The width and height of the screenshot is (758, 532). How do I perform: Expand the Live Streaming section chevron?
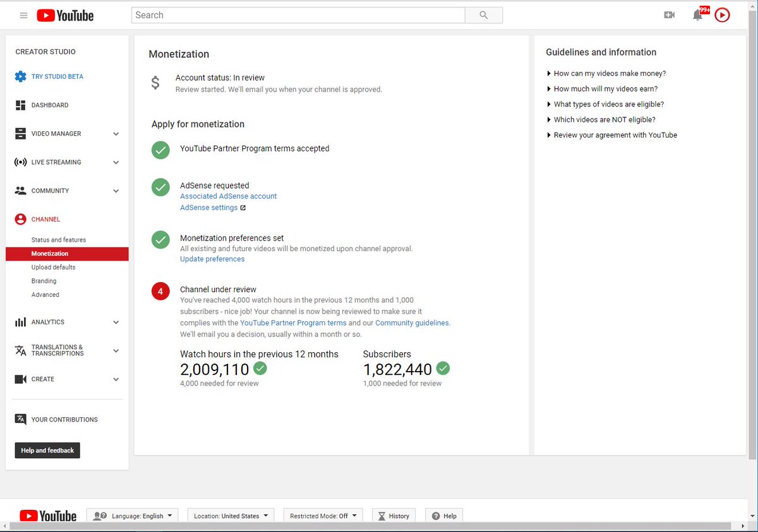116,162
